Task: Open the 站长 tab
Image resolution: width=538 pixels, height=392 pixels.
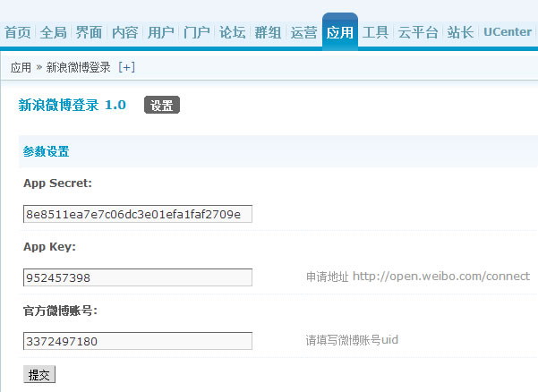Action: click(460, 32)
